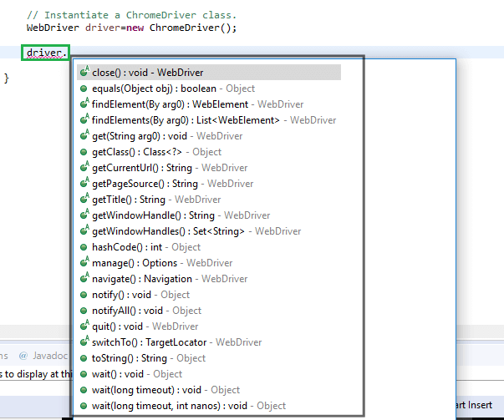This screenshot has height=420, width=504.
Task: Click the green dot icon beside getClass()
Action: click(x=84, y=152)
